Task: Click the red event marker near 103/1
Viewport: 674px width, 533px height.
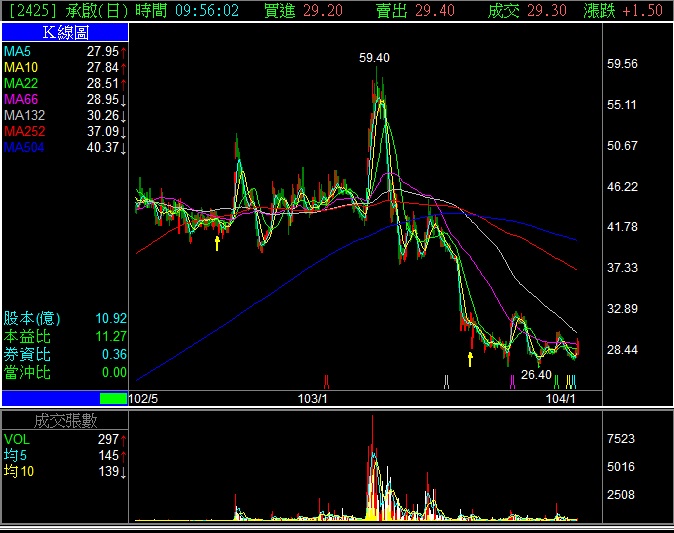Action: click(326, 382)
